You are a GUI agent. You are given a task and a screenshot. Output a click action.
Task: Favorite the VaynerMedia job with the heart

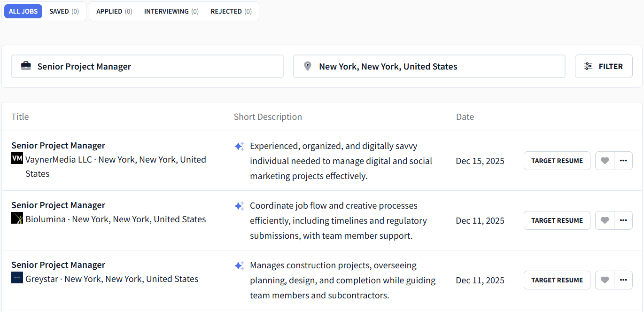605,160
